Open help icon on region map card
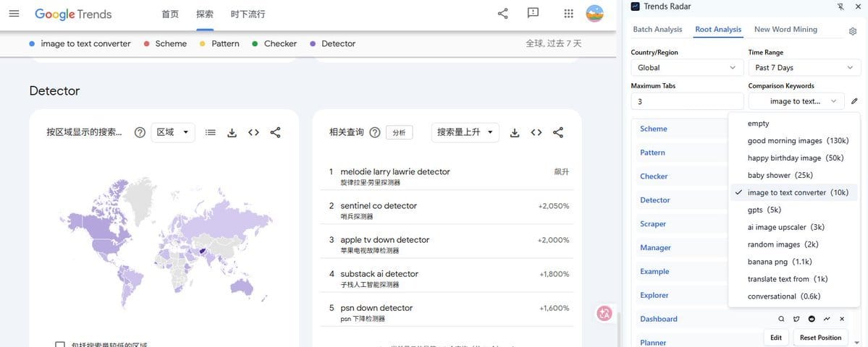 pos(140,132)
